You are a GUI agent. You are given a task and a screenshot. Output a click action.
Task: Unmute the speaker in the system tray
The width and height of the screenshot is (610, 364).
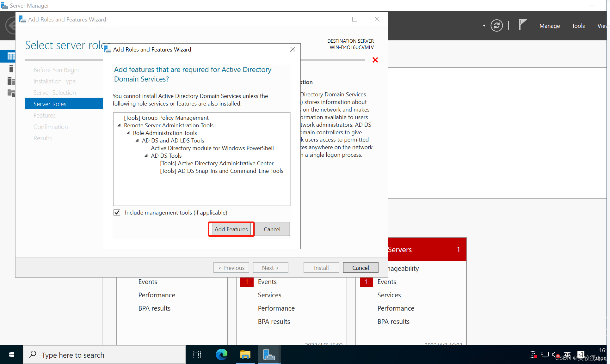[x=556, y=355]
